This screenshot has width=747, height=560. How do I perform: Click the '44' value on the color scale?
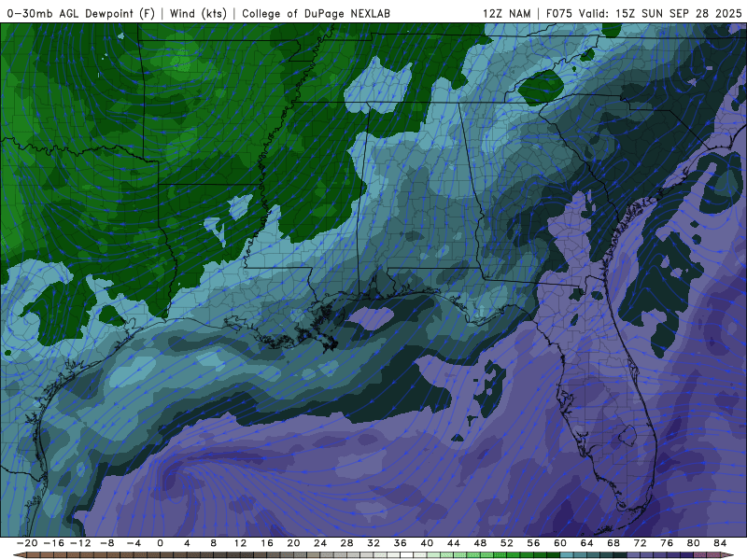tap(454, 543)
